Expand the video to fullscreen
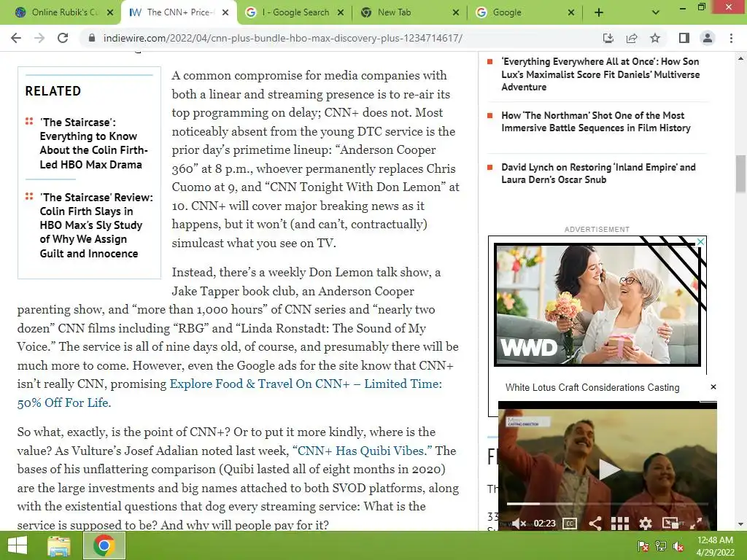 coord(696,524)
